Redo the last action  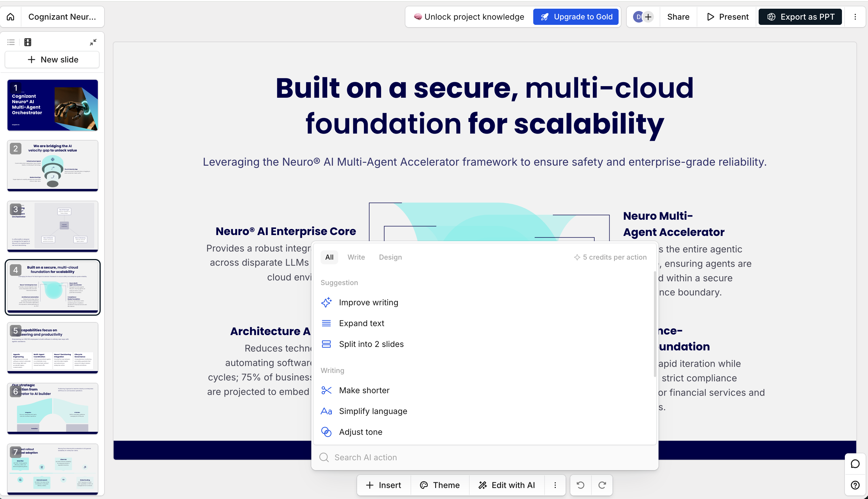coord(602,485)
